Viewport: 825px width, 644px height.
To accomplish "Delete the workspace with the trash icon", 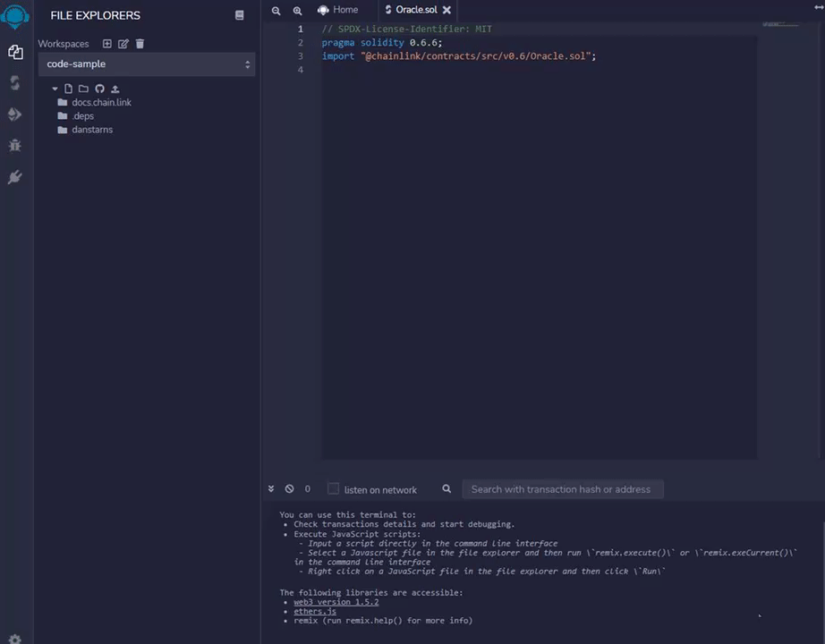I will pyautogui.click(x=140, y=43).
